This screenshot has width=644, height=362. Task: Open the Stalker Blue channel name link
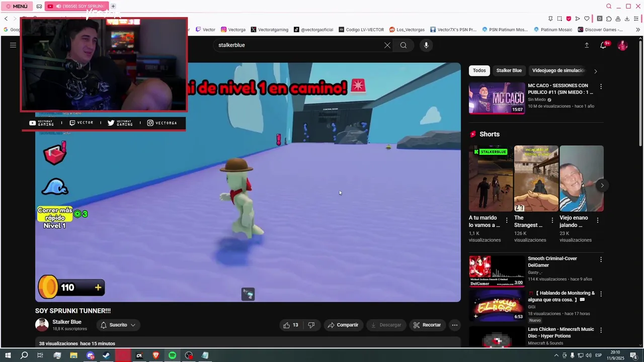[67, 322]
